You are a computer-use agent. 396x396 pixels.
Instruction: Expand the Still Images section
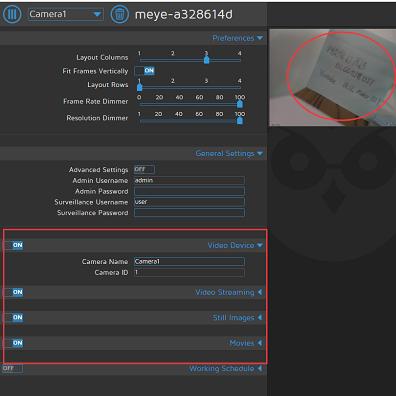pos(237,318)
